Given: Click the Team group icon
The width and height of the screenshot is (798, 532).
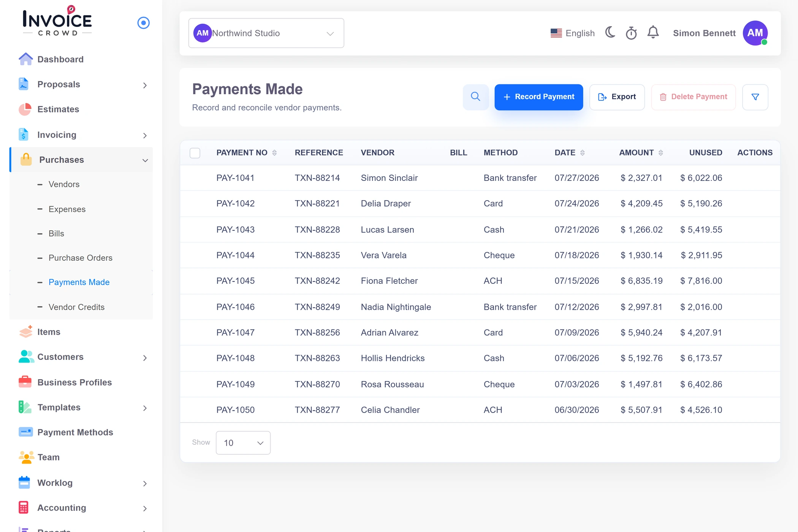Looking at the screenshot, I should pos(26,457).
